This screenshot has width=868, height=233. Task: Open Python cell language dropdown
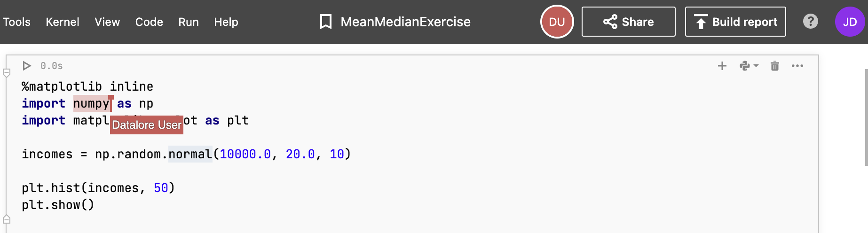click(x=749, y=66)
